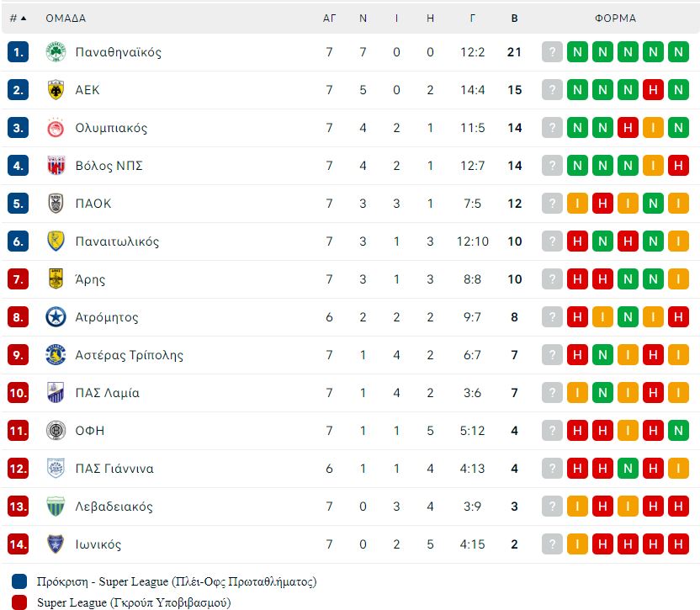Click the Λεβαδειακός green striped crest
The image size is (700, 610).
click(x=56, y=507)
